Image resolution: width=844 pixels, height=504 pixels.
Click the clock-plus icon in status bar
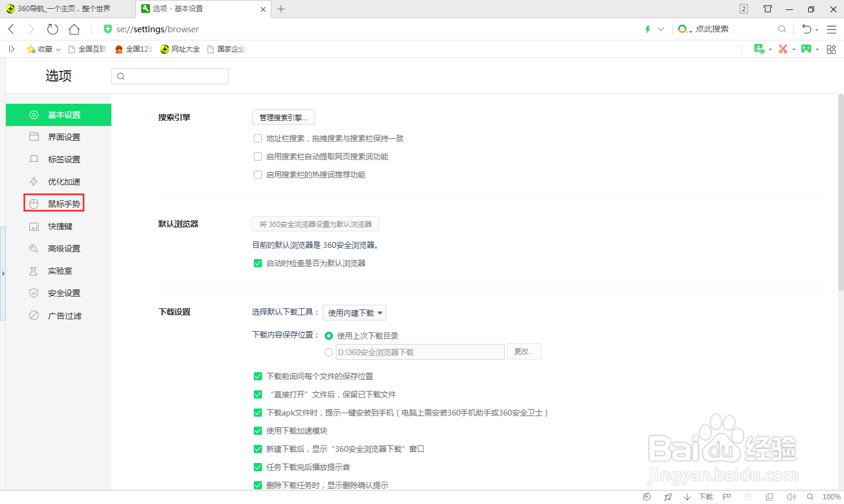click(x=646, y=497)
